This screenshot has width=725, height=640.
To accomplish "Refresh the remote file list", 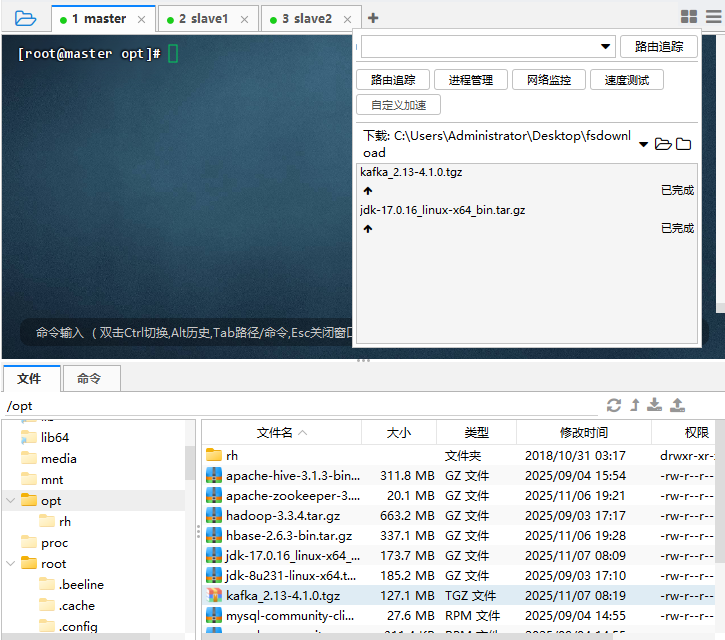I will (x=614, y=405).
